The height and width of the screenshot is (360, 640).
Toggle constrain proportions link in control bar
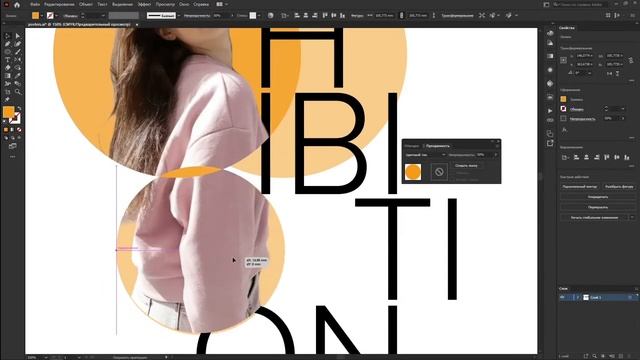tap(401, 16)
